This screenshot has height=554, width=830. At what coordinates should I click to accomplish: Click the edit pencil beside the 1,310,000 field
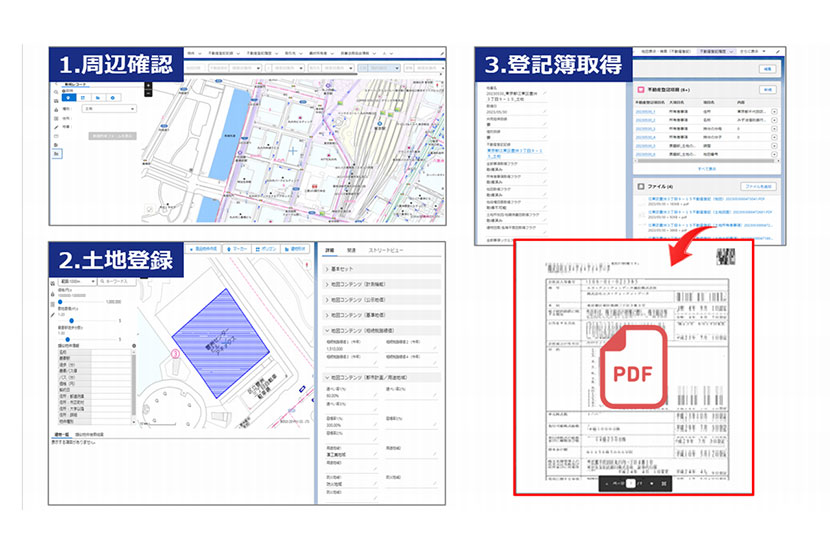tap(375, 348)
